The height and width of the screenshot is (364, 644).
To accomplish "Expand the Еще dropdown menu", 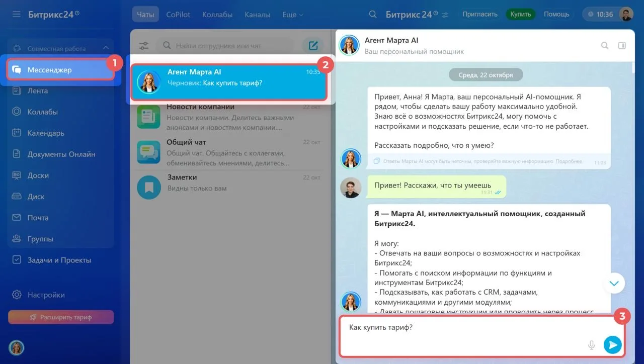I will [x=292, y=15].
